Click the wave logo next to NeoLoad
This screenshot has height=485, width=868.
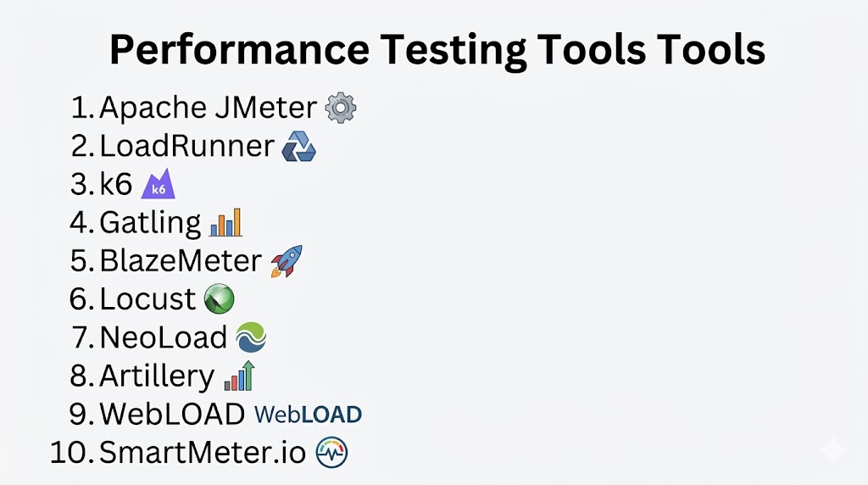(x=251, y=337)
